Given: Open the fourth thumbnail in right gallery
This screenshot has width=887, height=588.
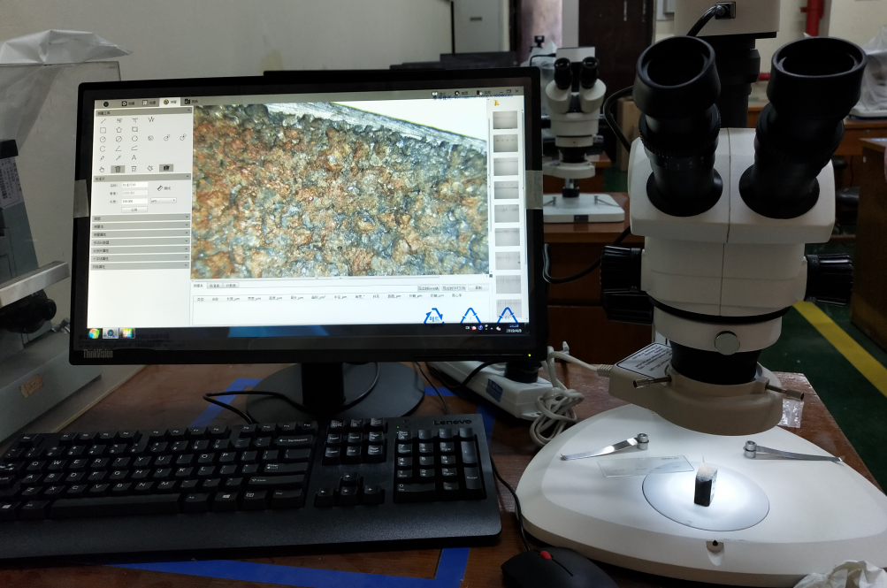Looking at the screenshot, I should [x=507, y=190].
